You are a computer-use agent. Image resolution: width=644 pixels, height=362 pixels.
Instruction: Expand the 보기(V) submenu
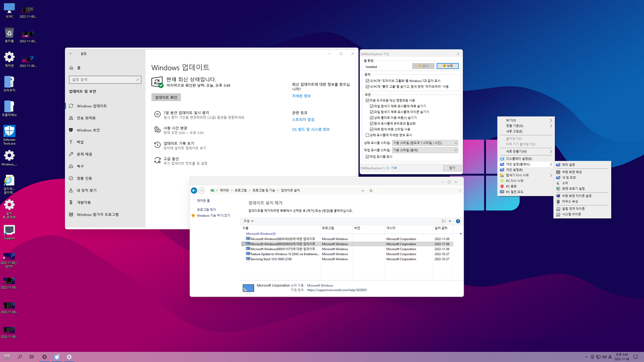[x=551, y=120]
